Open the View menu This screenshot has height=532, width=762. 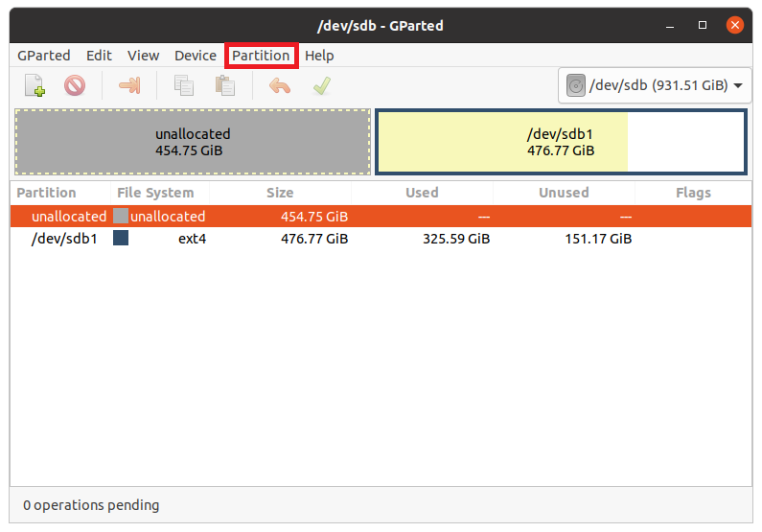coord(144,56)
